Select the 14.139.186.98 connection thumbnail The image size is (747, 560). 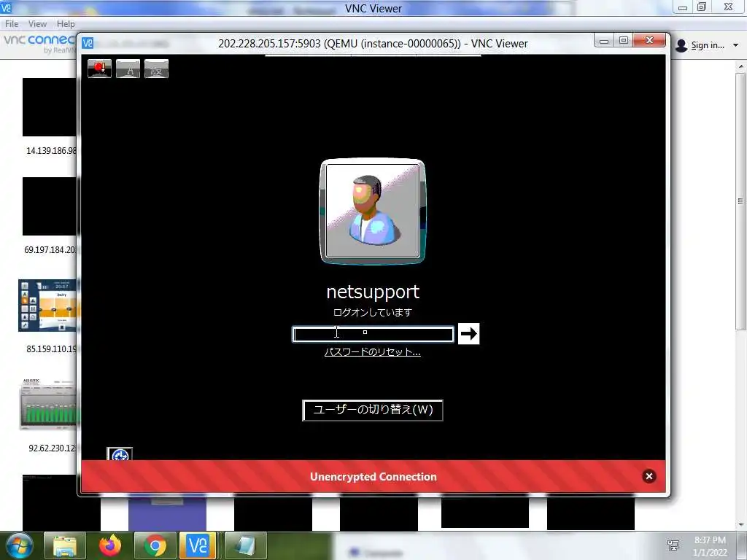click(50, 107)
